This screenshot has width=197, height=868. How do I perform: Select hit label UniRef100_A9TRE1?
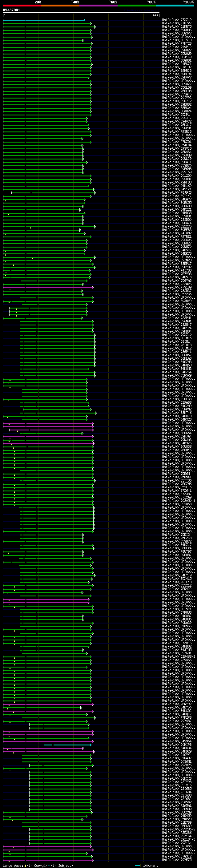pyautogui.click(x=177, y=236)
